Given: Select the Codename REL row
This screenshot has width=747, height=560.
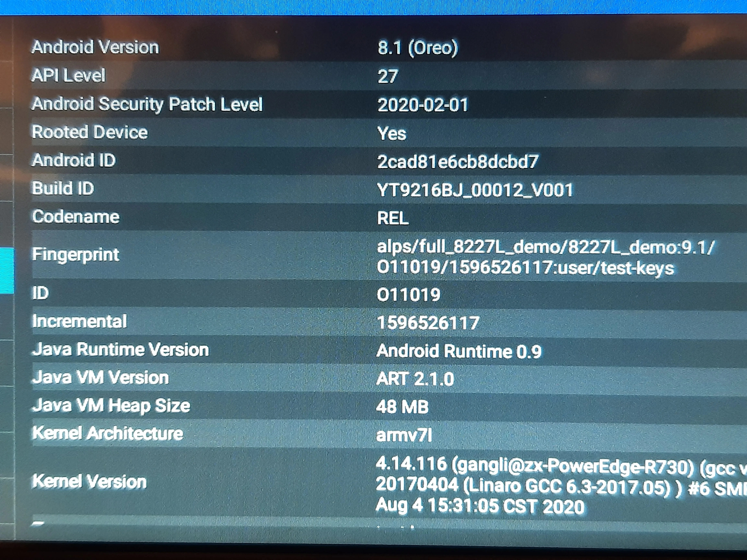Looking at the screenshot, I should (x=76, y=217).
